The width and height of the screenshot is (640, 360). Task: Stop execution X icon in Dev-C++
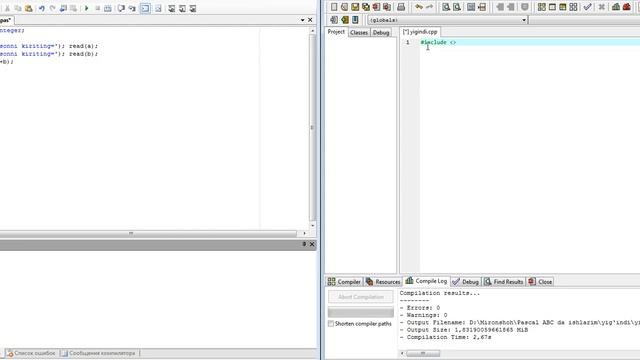(x=601, y=7)
